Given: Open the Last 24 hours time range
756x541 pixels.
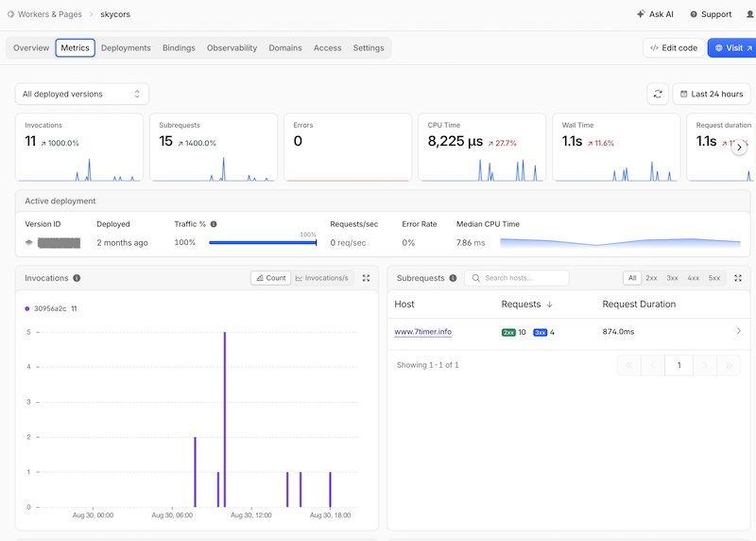Looking at the screenshot, I should (712, 95).
